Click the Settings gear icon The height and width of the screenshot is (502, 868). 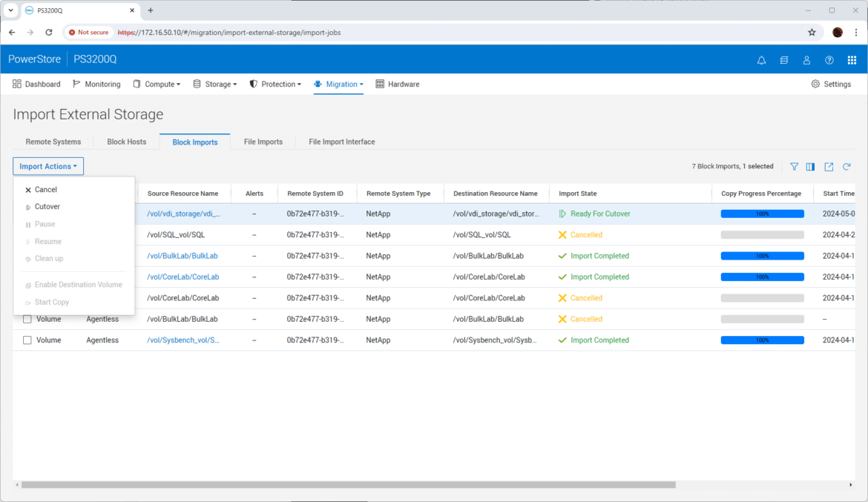coord(815,84)
